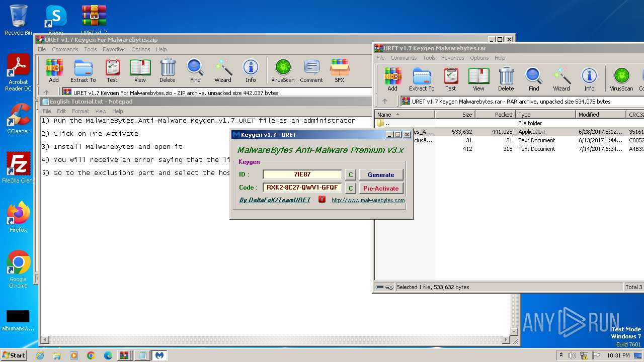Viewport: 644px width, 362px height.
Task: Click Info icon in the rar WinRAR window
Action: coord(589,79)
